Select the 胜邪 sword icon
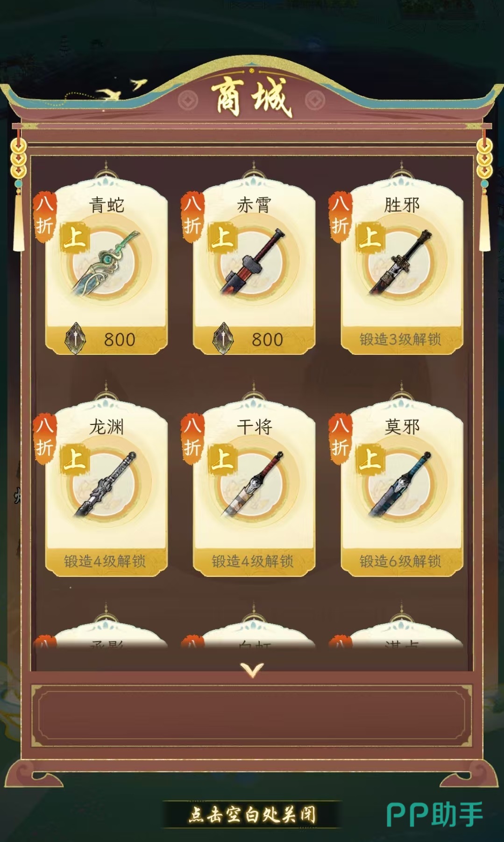 [x=401, y=261]
